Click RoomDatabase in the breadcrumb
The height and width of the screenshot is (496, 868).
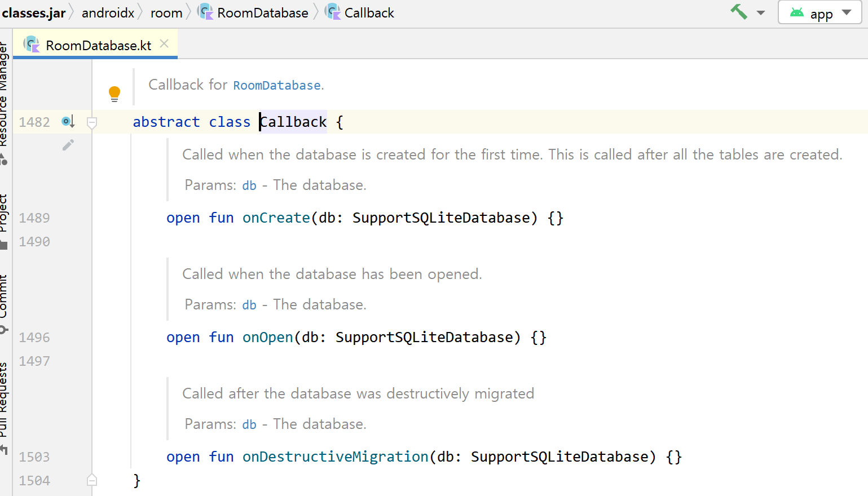tap(263, 13)
